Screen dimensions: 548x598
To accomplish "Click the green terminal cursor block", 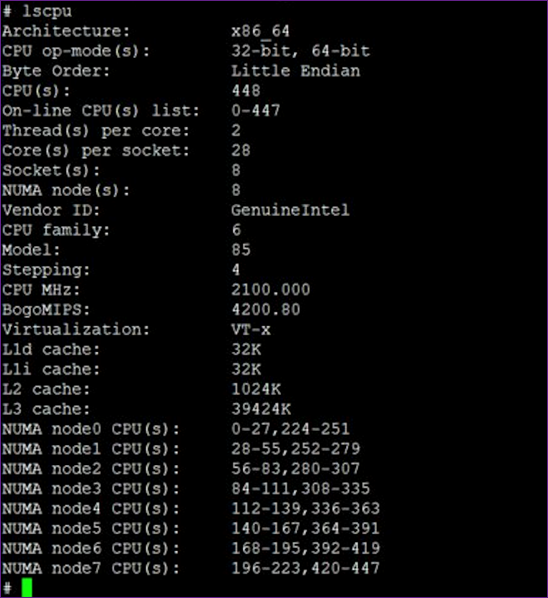I will (27, 587).
